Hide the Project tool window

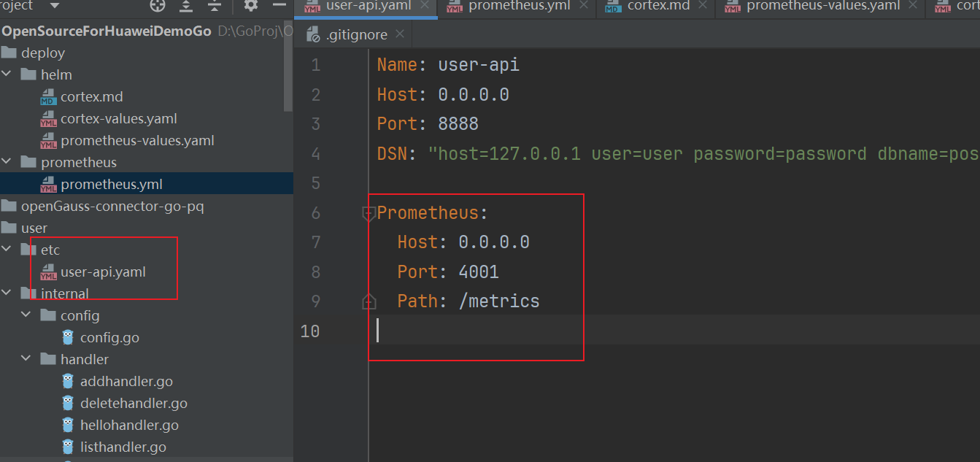pyautogui.click(x=277, y=6)
